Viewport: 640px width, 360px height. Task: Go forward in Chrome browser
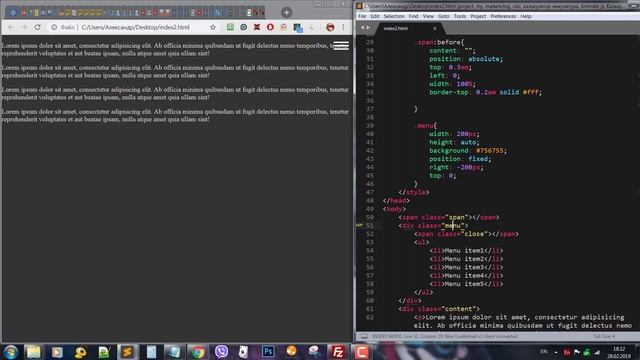coord(24,27)
